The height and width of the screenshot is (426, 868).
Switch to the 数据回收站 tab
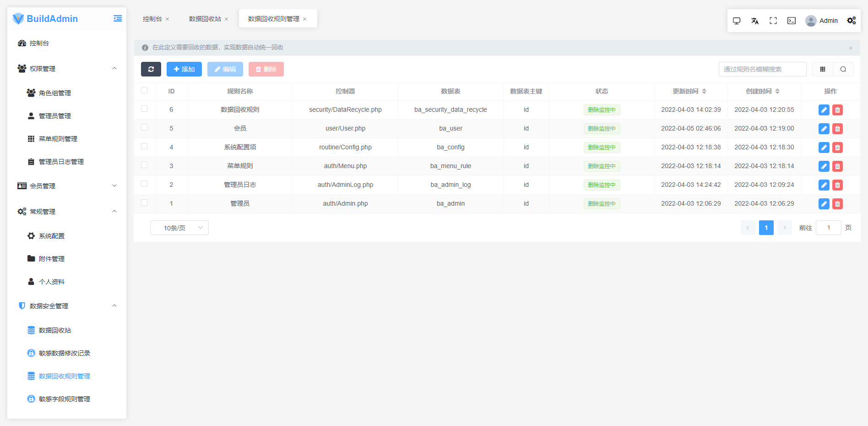pos(205,19)
